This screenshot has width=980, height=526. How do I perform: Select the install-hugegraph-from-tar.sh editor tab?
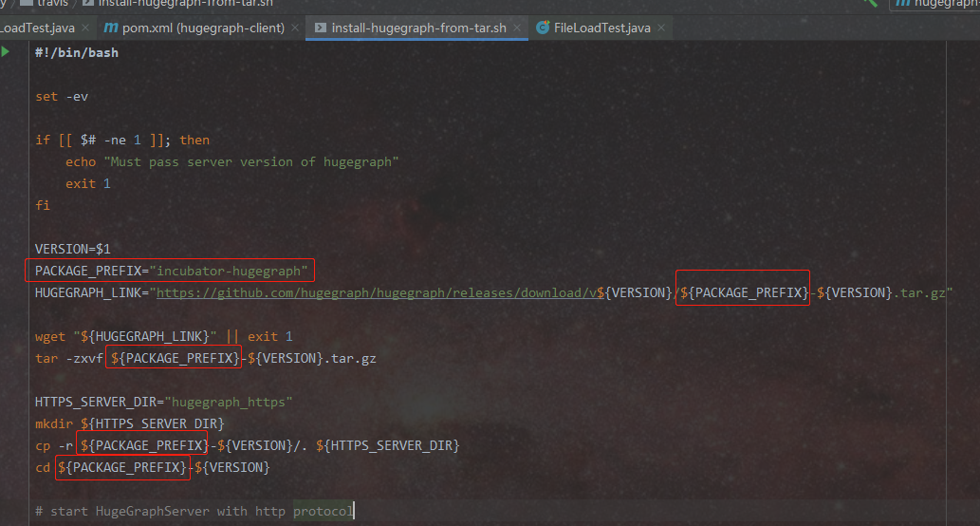tap(418, 28)
